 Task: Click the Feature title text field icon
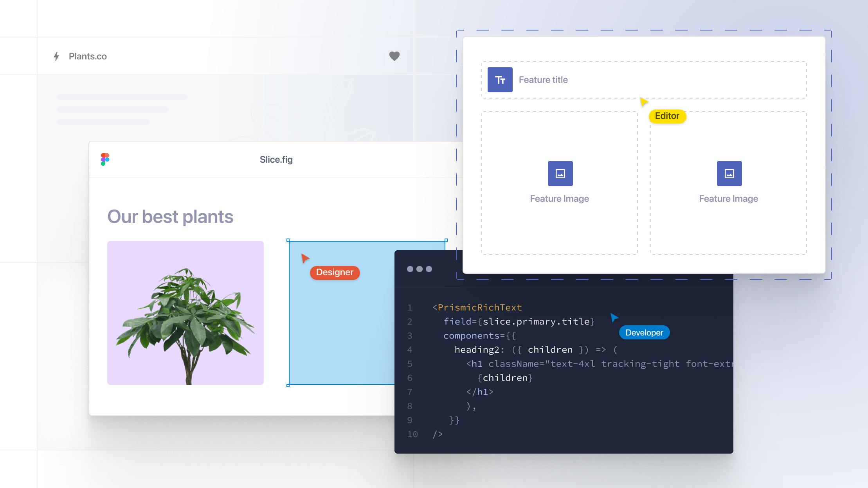coord(499,79)
